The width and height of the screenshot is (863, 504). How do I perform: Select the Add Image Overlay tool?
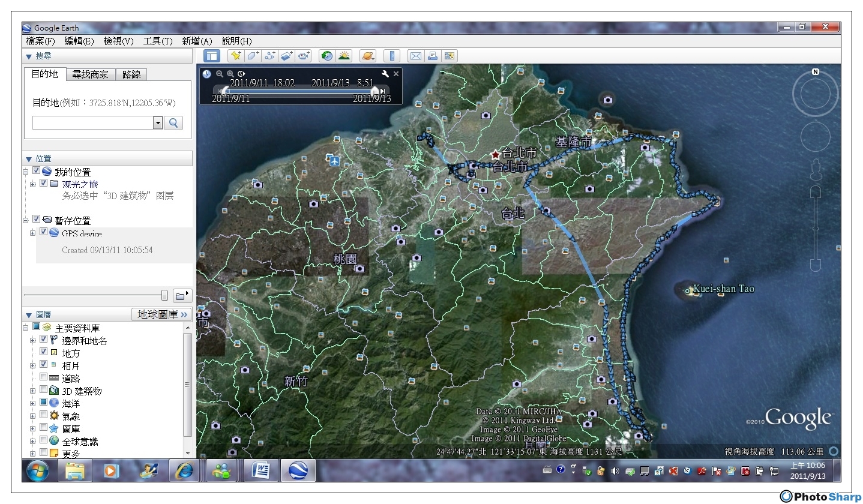tap(287, 56)
